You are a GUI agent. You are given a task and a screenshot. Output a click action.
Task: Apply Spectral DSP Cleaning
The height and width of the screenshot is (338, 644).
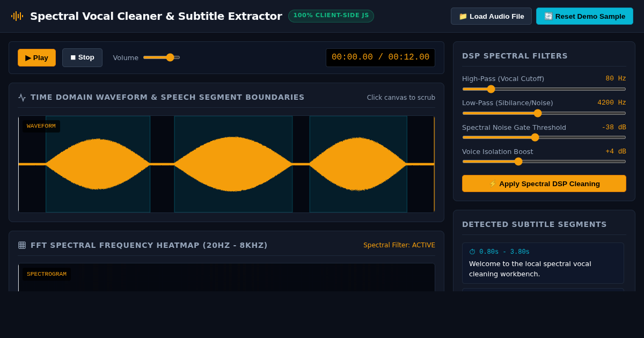[544, 183]
